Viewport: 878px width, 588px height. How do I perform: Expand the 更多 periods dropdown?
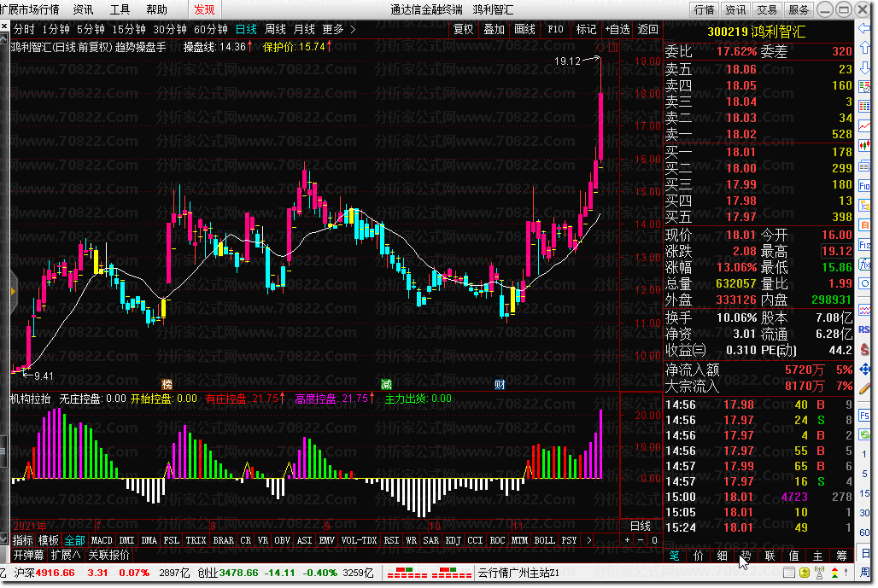point(339,30)
